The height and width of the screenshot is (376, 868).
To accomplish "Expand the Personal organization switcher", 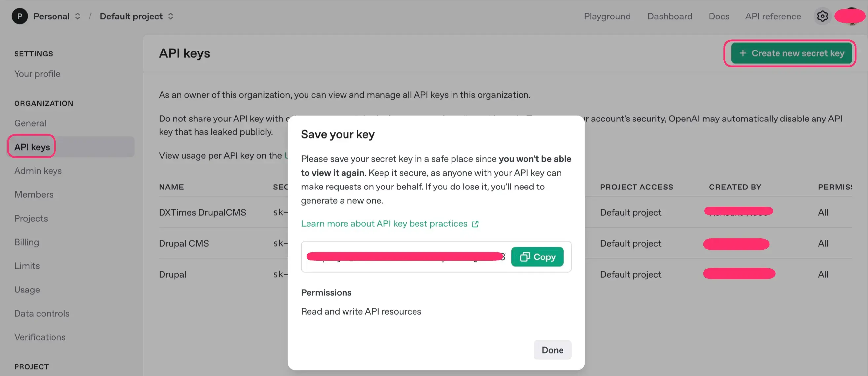I will (x=78, y=16).
